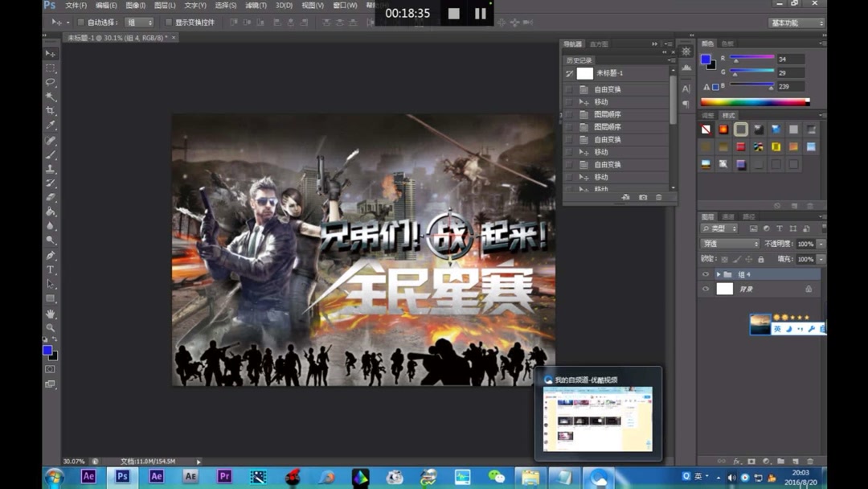Image resolution: width=868 pixels, height=489 pixels.
Task: Hide the 组 4 layer group
Action: [705, 273]
